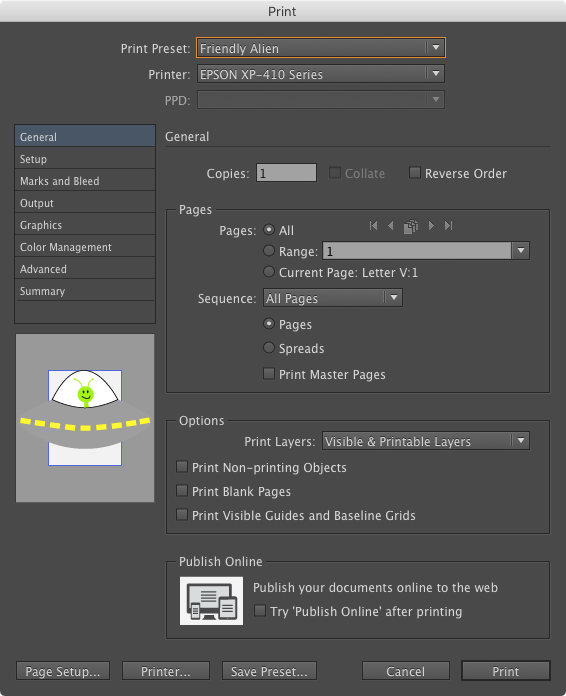Expand the Printer dropdown list
The image size is (566, 696).
[x=321, y=74]
